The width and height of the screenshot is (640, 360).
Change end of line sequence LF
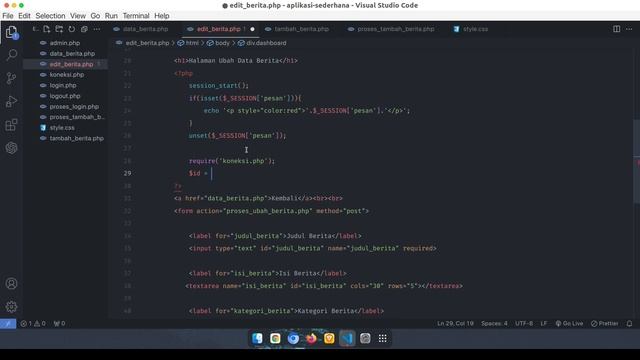(x=544, y=324)
